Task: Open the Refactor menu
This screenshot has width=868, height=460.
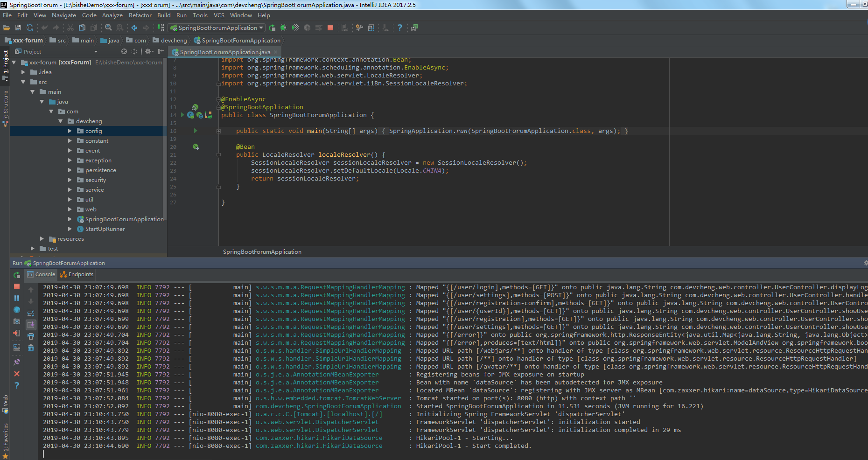Action: (x=140, y=15)
